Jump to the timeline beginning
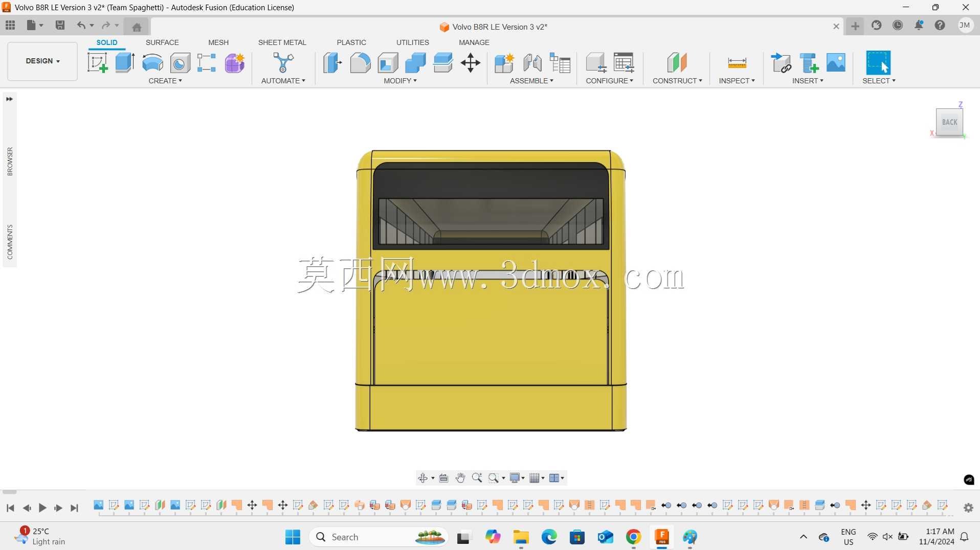 click(x=10, y=508)
